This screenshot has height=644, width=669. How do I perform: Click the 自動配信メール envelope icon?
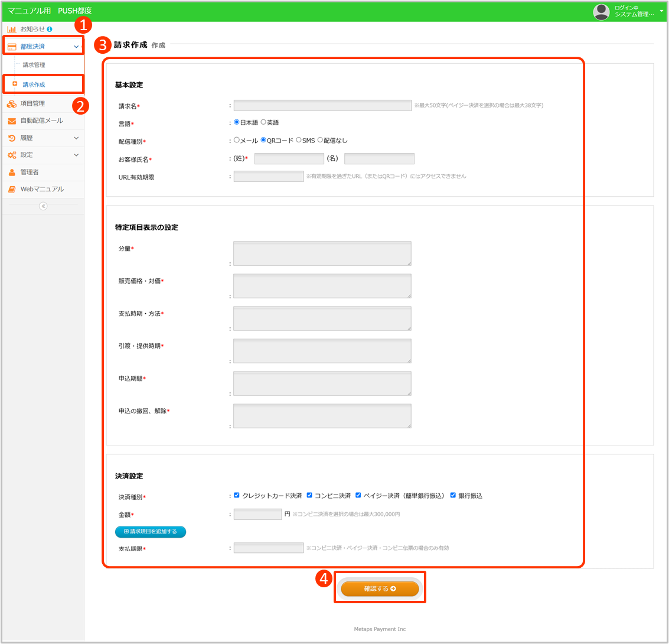pyautogui.click(x=12, y=121)
